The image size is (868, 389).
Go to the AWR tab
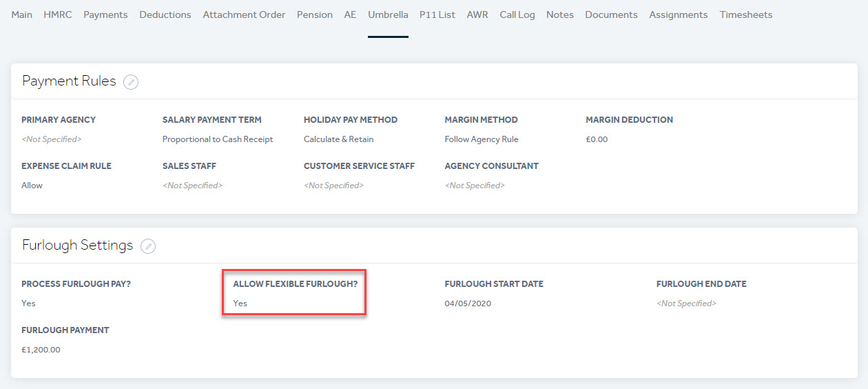[477, 14]
